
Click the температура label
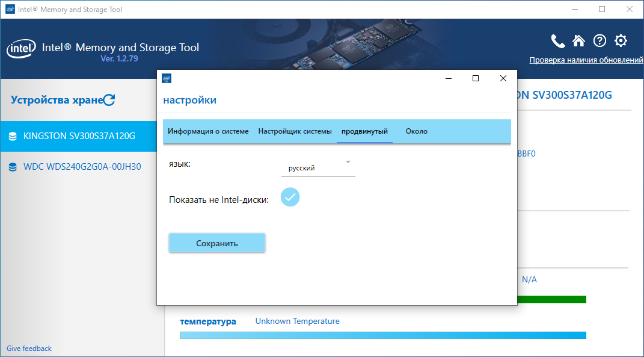click(208, 321)
